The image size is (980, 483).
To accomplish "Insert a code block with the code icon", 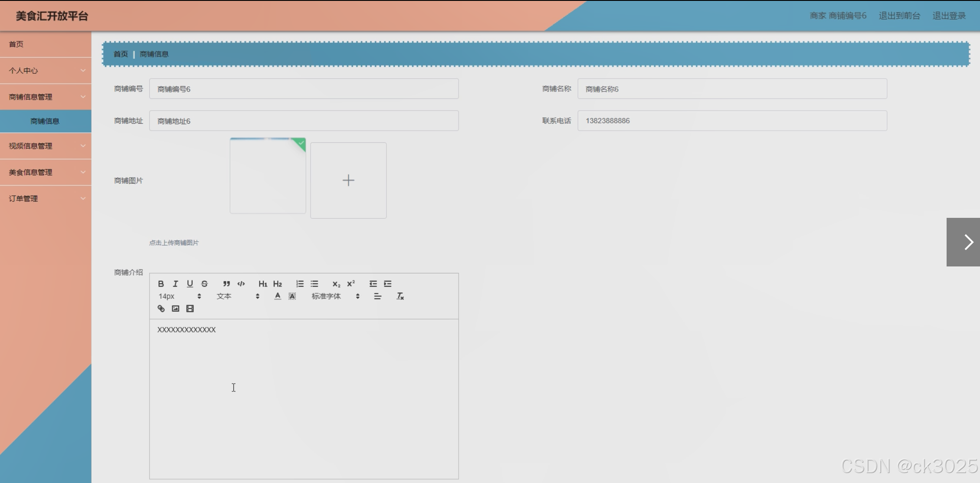I will 241,284.
